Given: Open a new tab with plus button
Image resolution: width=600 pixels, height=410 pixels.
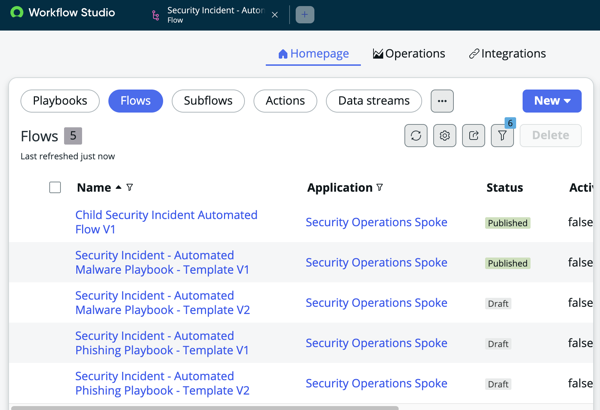Looking at the screenshot, I should (305, 15).
